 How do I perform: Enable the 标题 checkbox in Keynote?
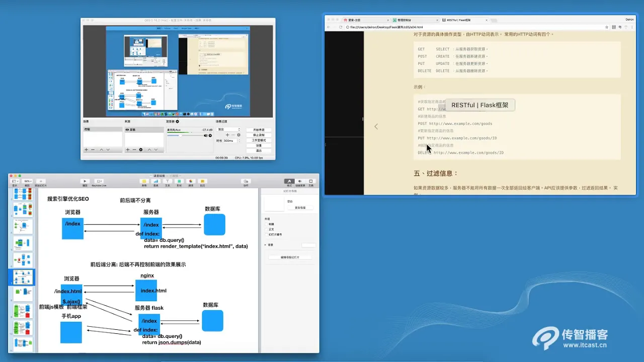coord(266,224)
